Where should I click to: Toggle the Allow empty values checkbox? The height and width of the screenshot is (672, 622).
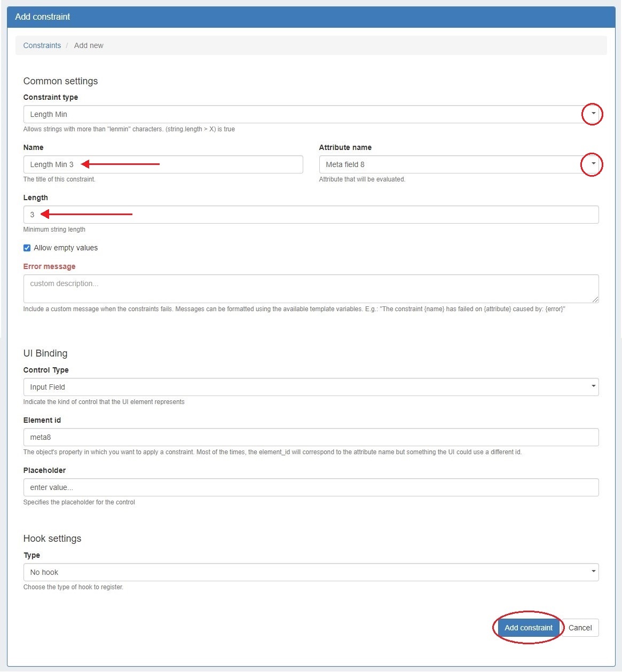tap(27, 248)
